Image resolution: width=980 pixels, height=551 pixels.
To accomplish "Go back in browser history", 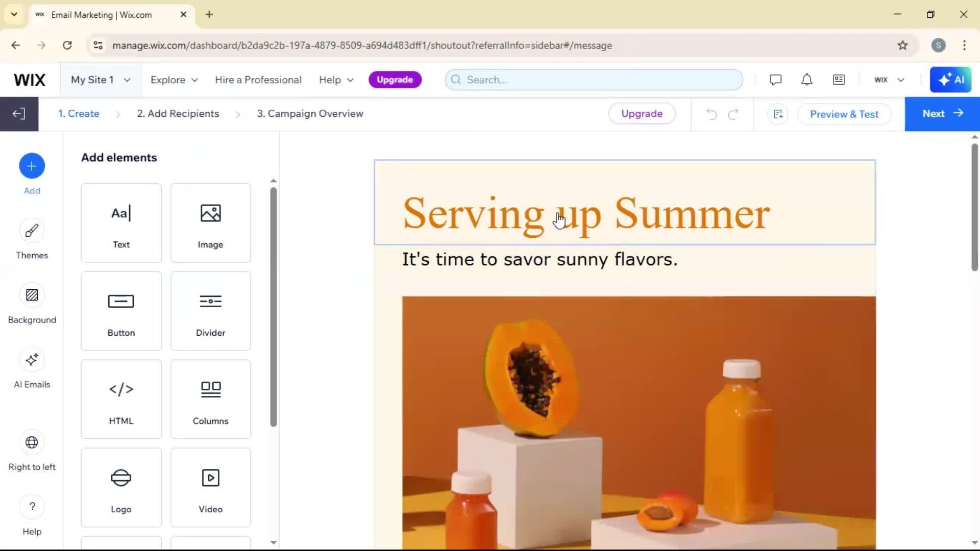I will pos(16,45).
